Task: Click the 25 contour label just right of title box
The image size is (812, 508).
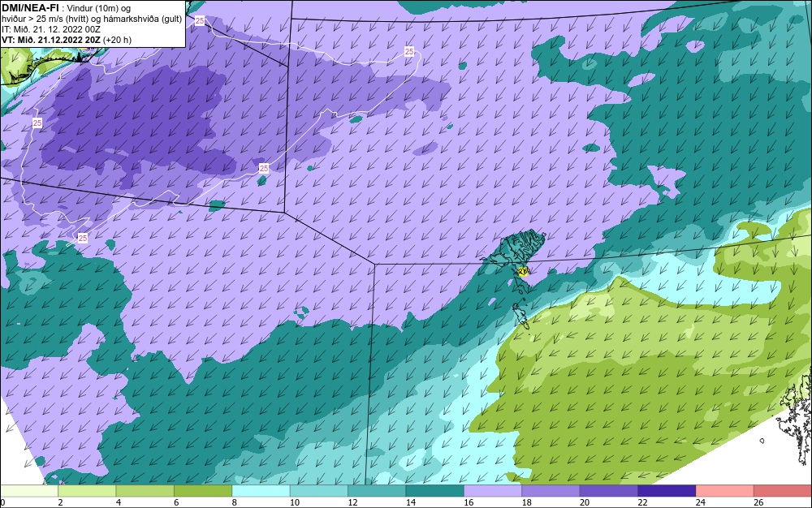Action: tap(200, 20)
